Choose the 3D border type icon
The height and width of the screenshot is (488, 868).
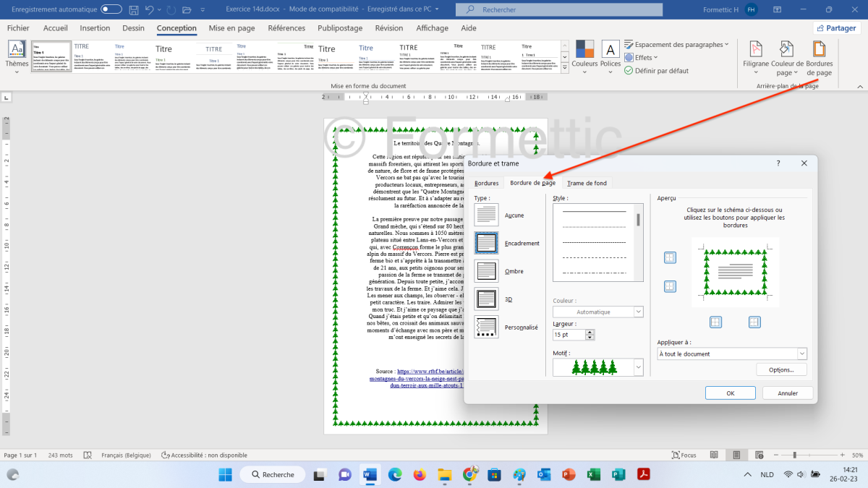point(487,299)
